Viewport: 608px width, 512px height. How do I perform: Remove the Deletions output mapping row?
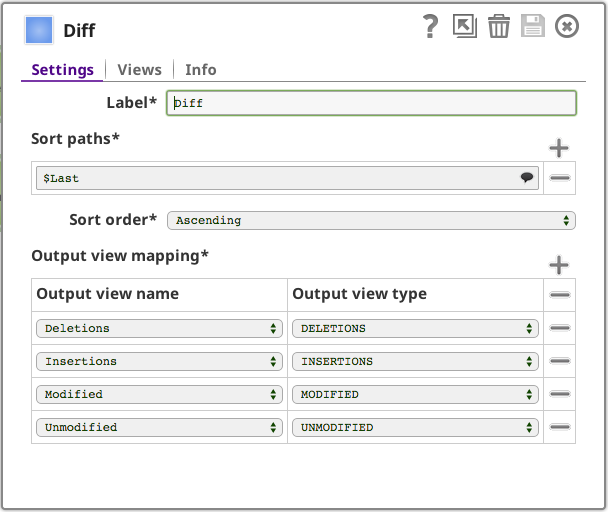(x=560, y=328)
